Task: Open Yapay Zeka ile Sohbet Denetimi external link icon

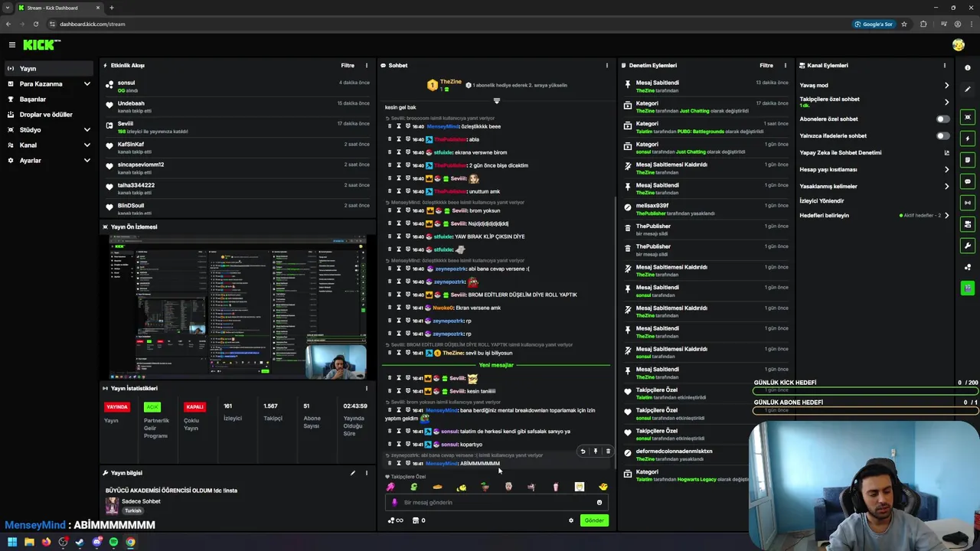Action: pyautogui.click(x=946, y=153)
